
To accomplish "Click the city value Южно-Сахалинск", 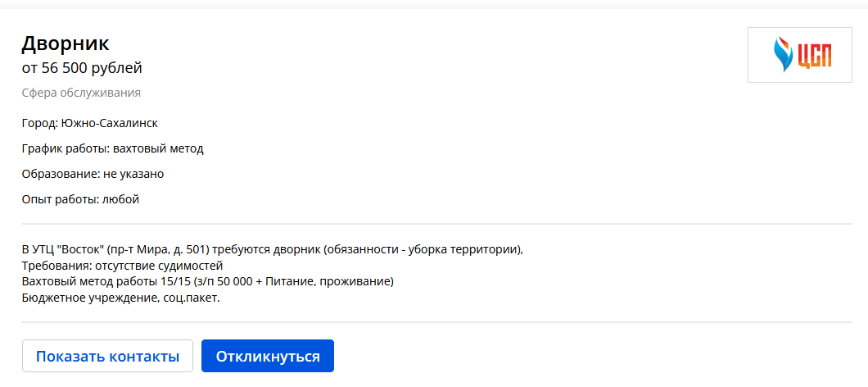I will click(110, 123).
